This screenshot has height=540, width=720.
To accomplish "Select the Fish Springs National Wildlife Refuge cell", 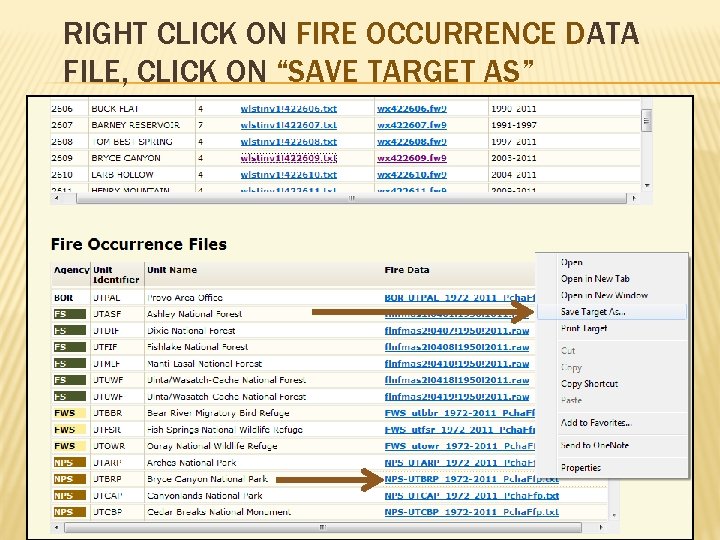I will [225, 429].
